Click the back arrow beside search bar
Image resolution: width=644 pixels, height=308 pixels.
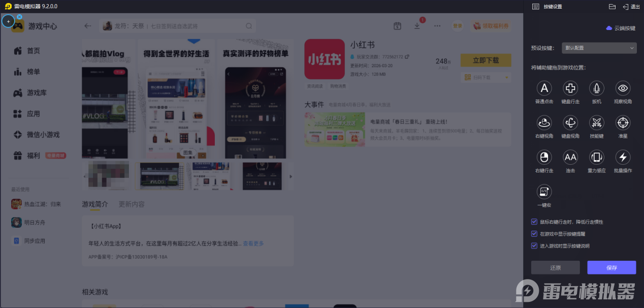pyautogui.click(x=88, y=26)
